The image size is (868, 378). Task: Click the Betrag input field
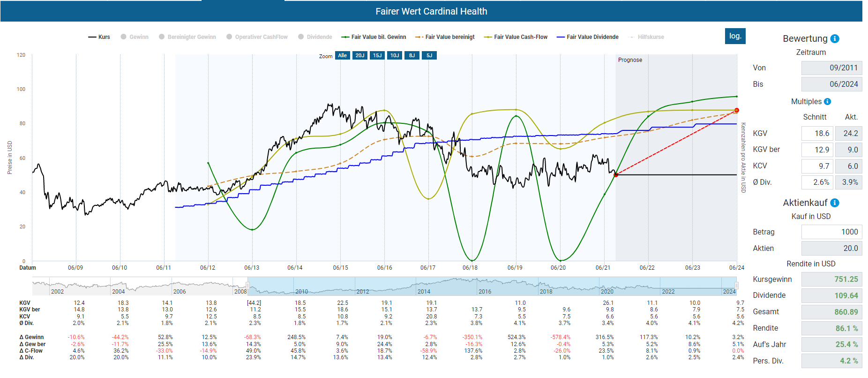pos(831,232)
